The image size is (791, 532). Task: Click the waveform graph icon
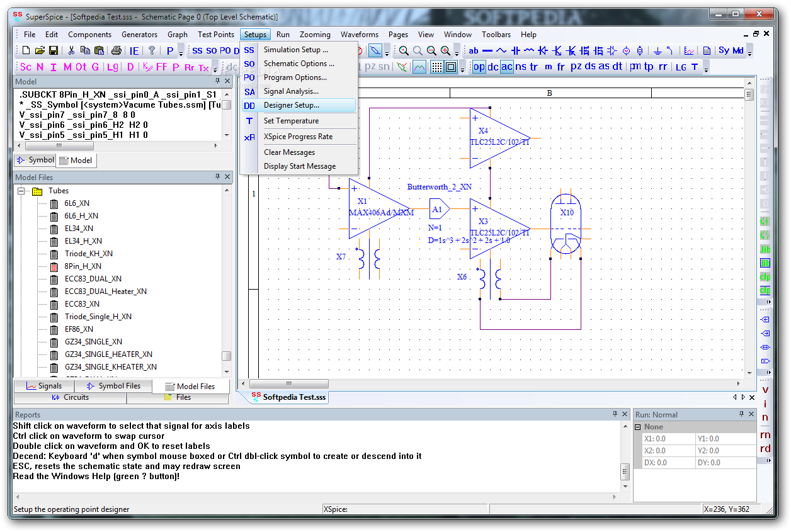point(690,50)
